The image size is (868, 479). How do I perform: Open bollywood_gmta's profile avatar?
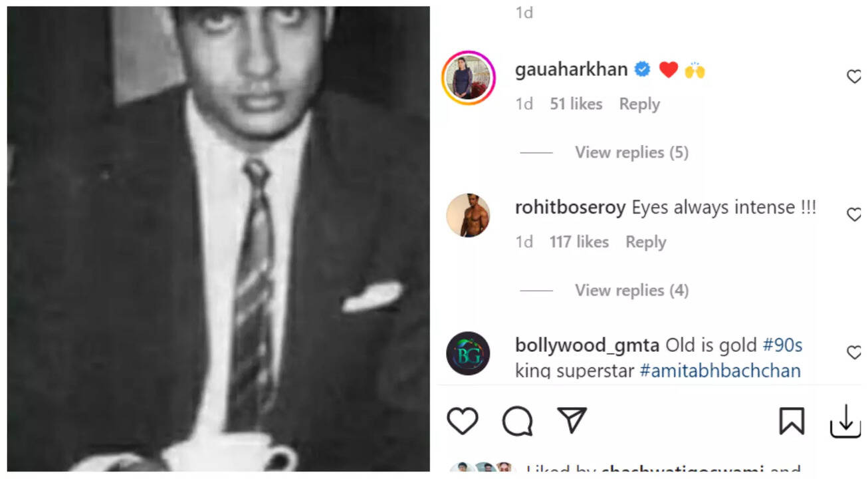(x=469, y=353)
